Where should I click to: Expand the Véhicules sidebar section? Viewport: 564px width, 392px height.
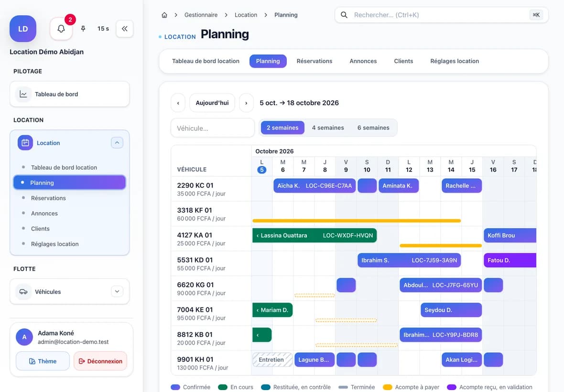pos(117,292)
